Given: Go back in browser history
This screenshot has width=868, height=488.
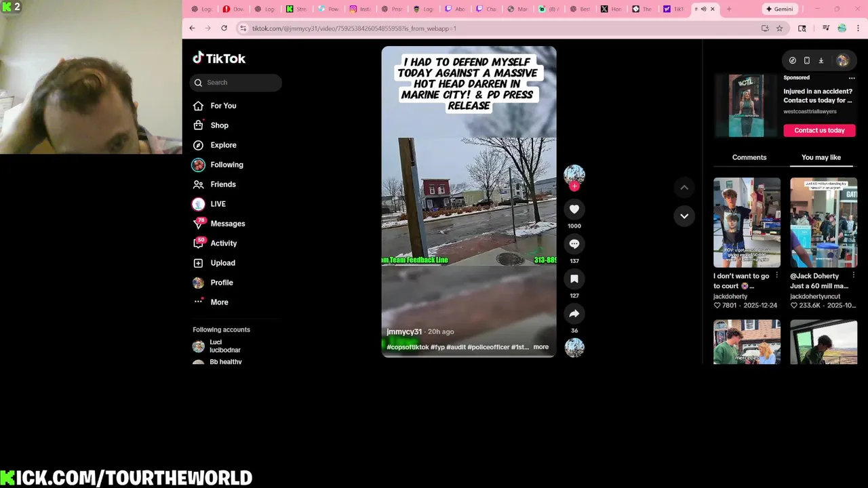Looking at the screenshot, I should (192, 28).
